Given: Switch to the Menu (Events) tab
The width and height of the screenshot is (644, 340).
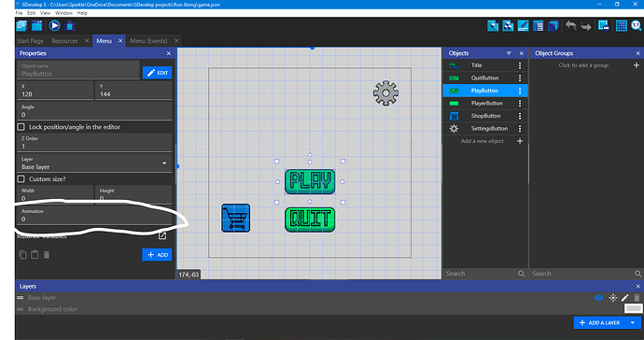Looking at the screenshot, I should pyautogui.click(x=148, y=41).
